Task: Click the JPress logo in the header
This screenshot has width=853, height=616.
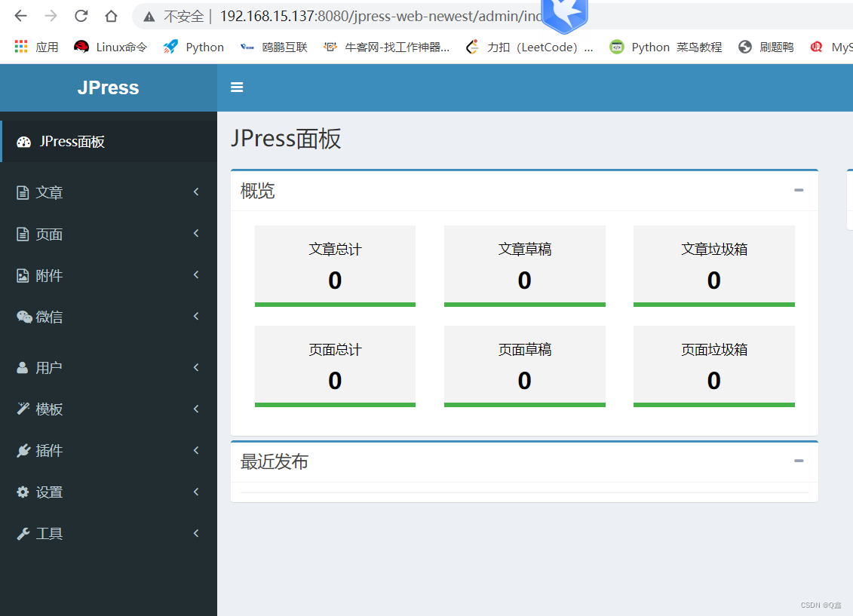Action: pos(108,87)
